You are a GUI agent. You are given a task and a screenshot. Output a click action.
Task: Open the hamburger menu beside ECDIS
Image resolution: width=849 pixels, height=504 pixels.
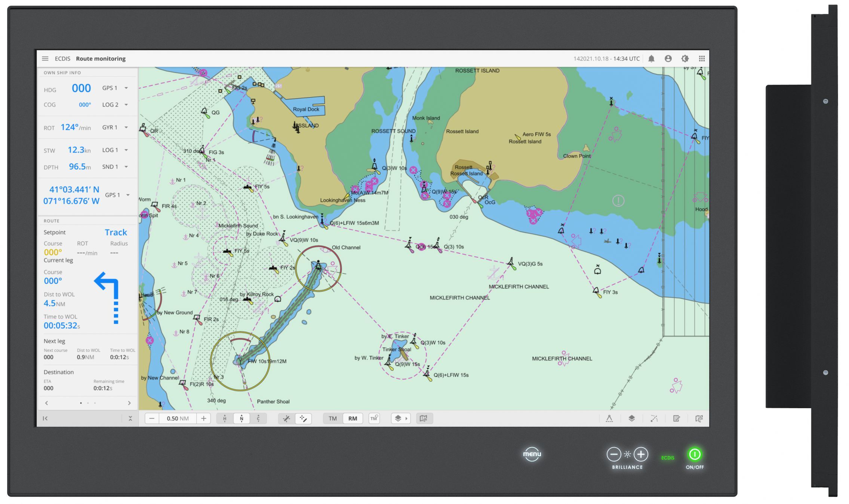45,59
